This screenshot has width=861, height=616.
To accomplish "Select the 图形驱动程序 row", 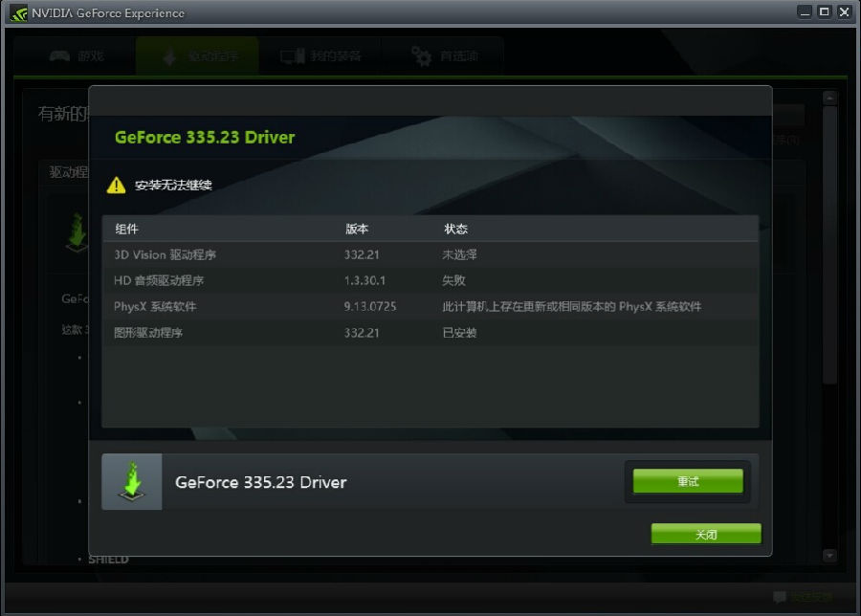I will (x=430, y=333).
